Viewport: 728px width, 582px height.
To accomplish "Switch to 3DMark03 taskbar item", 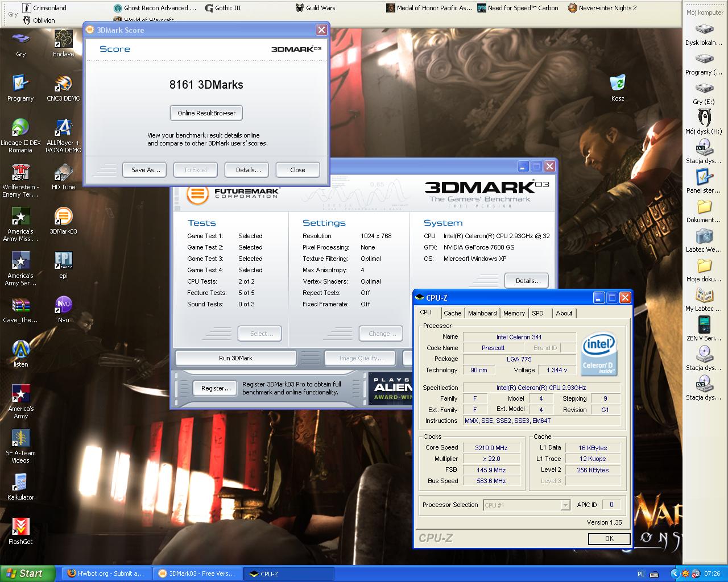I will [x=197, y=573].
